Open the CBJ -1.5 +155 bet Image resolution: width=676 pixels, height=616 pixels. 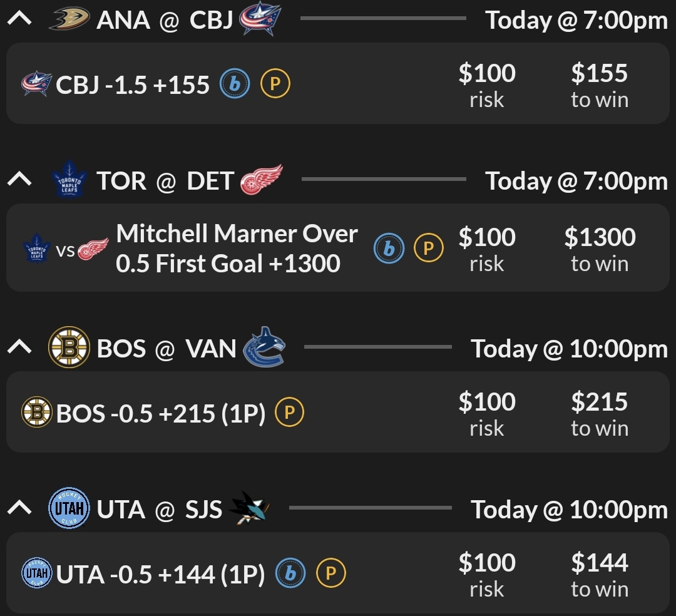[x=133, y=85]
